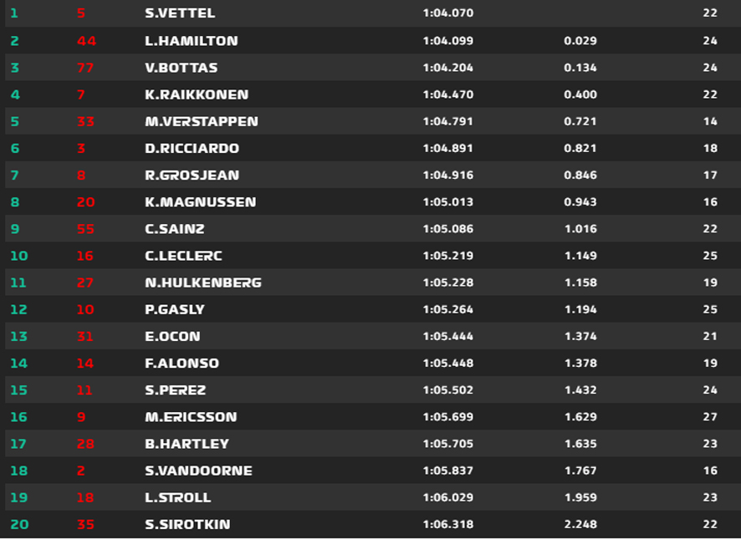
Task: Click M.ERICSSON lap count 27
Action: tap(710, 417)
